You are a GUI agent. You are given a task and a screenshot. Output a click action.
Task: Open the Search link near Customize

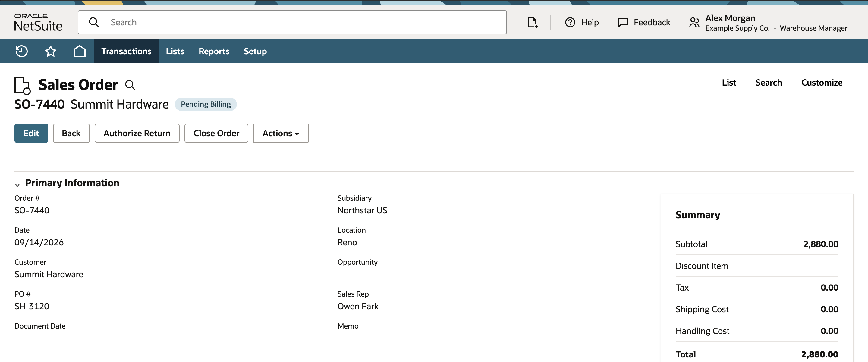tap(768, 83)
